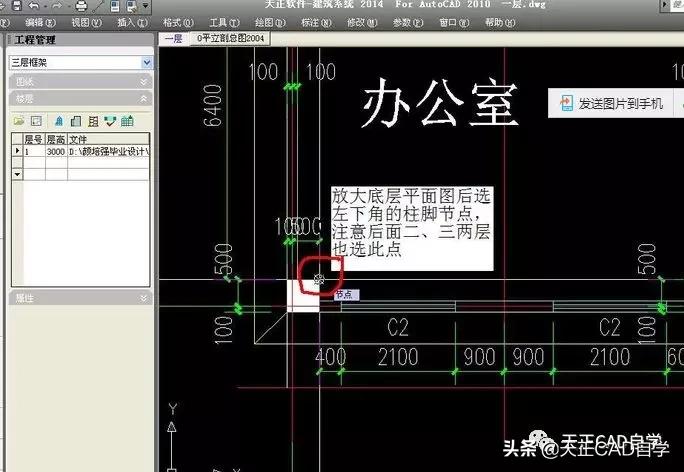Screen dimensions: 684x472
Task: Open the 窗口(W) menu
Action: 454,22
